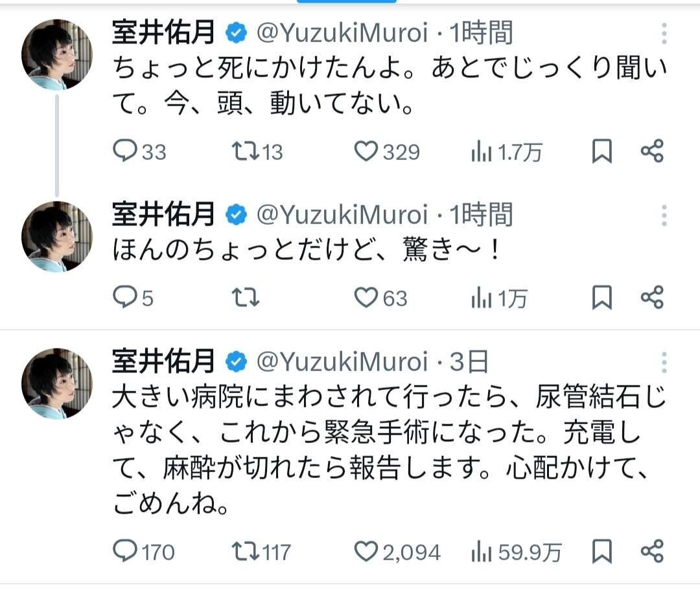Image resolution: width=700 pixels, height=590 pixels.
Task: Like the tweet with 63 likes
Action: [x=366, y=297]
